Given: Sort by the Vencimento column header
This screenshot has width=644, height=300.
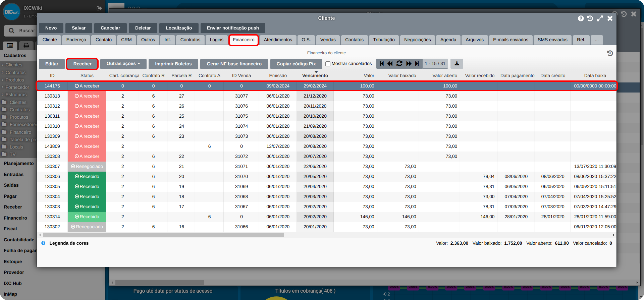Looking at the screenshot, I should coord(315,75).
